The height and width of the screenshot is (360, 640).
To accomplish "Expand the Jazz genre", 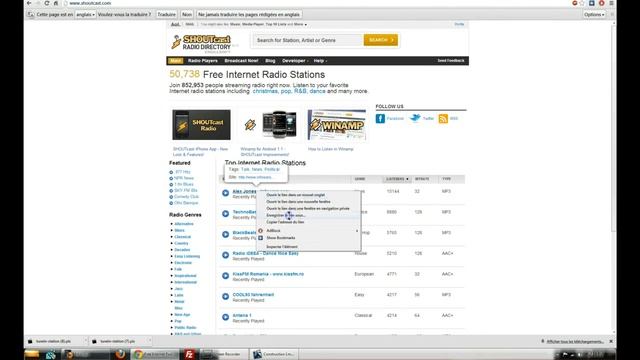I will [178, 289].
